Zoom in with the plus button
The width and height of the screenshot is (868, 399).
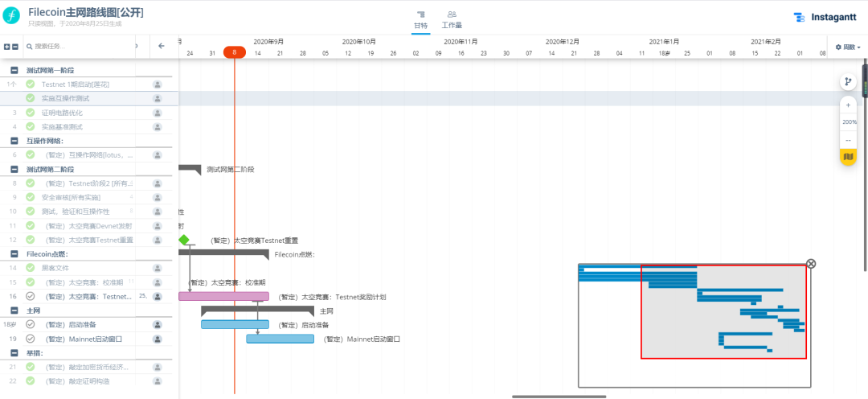click(x=848, y=105)
